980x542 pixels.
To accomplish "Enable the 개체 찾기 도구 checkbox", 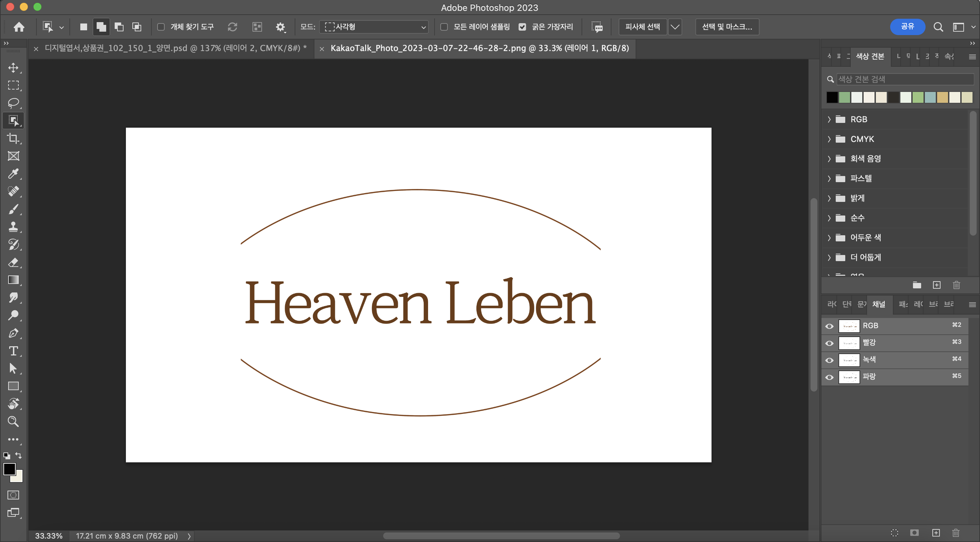I will coord(161,27).
